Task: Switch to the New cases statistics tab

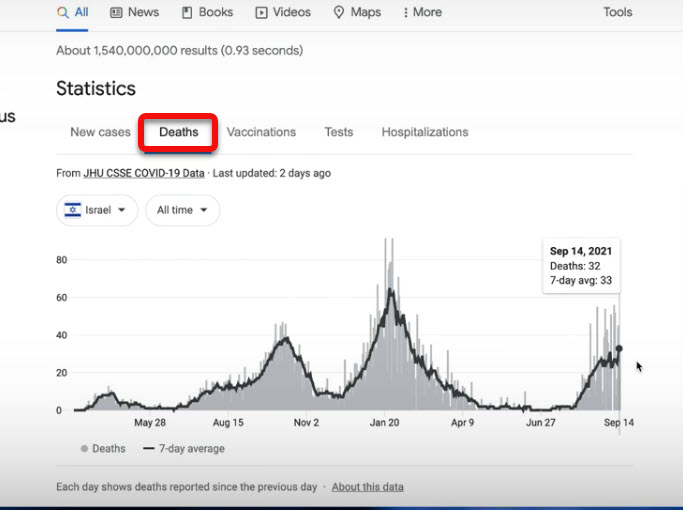Action: (x=100, y=132)
